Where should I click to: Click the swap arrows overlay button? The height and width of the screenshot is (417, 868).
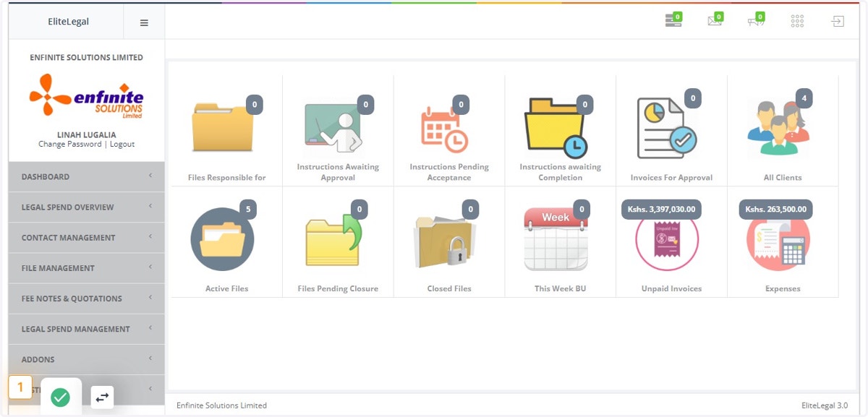point(102,397)
